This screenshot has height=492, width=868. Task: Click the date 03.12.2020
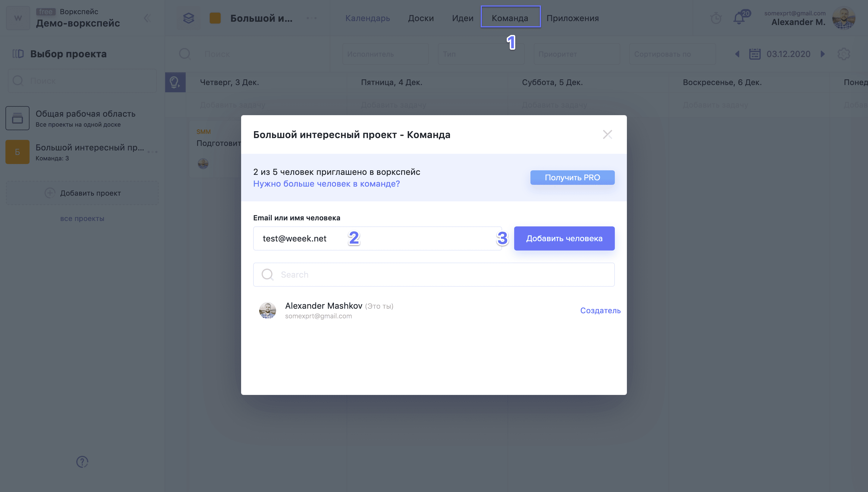click(788, 54)
